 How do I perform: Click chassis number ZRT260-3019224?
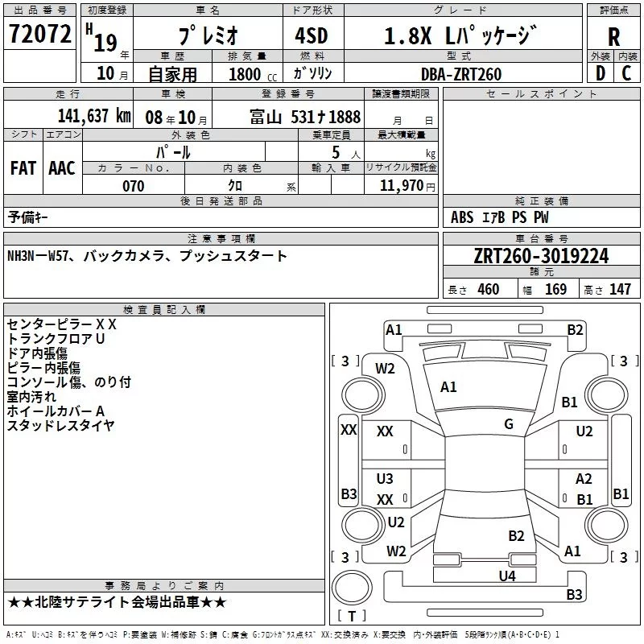point(541,256)
